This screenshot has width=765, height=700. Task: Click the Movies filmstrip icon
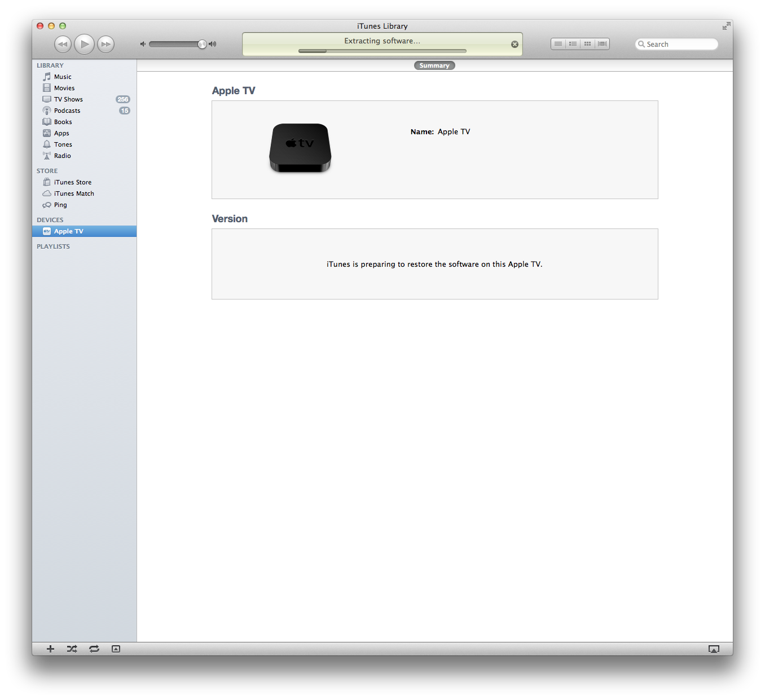coord(47,88)
